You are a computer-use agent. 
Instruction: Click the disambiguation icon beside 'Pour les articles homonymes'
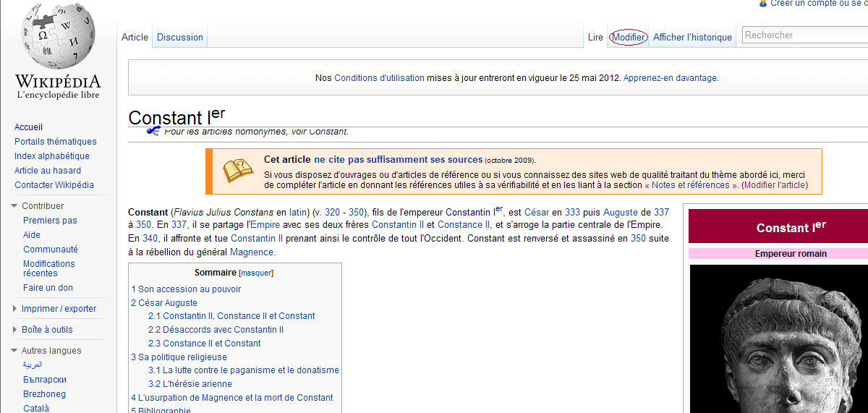click(x=153, y=131)
